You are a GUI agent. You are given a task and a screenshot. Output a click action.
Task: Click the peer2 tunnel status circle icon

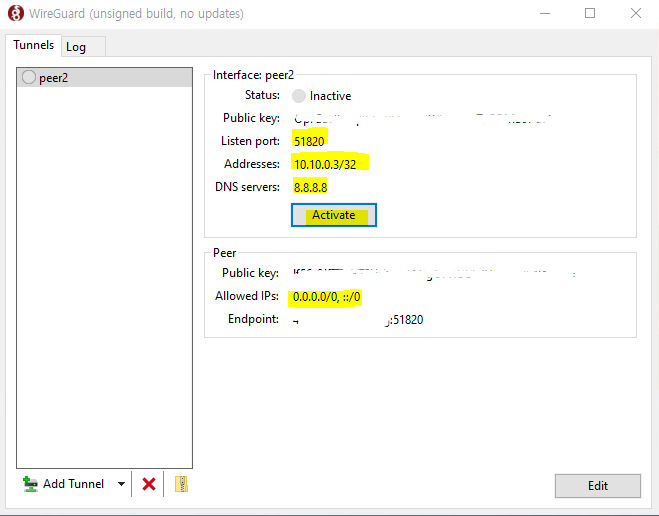(29, 77)
